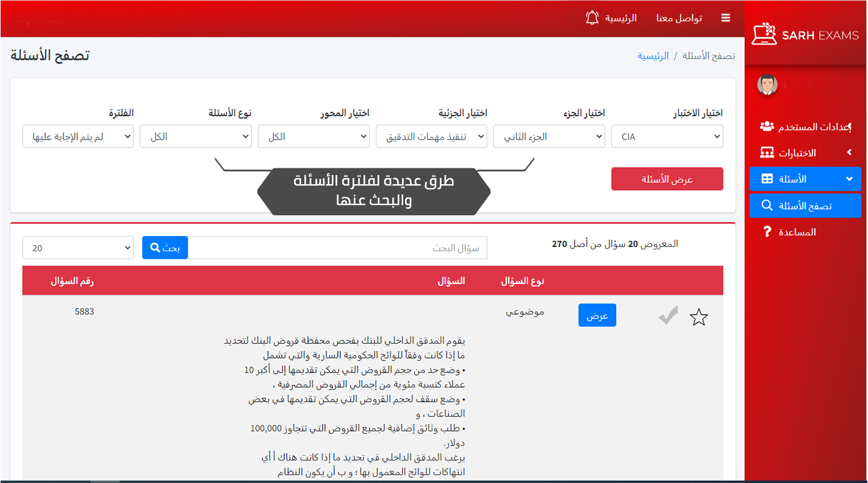Click the سؤال البحث search input field
This screenshot has height=483, width=868.
point(337,248)
